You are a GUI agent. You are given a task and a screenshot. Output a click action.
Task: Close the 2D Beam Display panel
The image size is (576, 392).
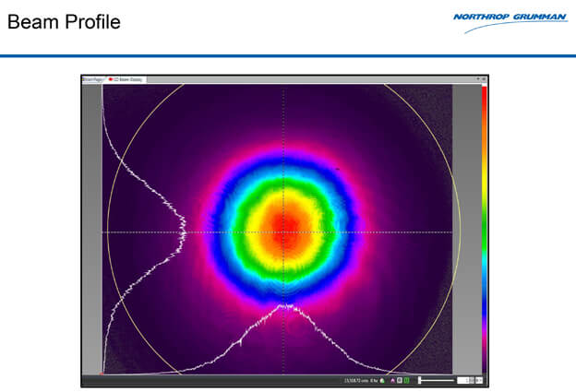coord(485,79)
